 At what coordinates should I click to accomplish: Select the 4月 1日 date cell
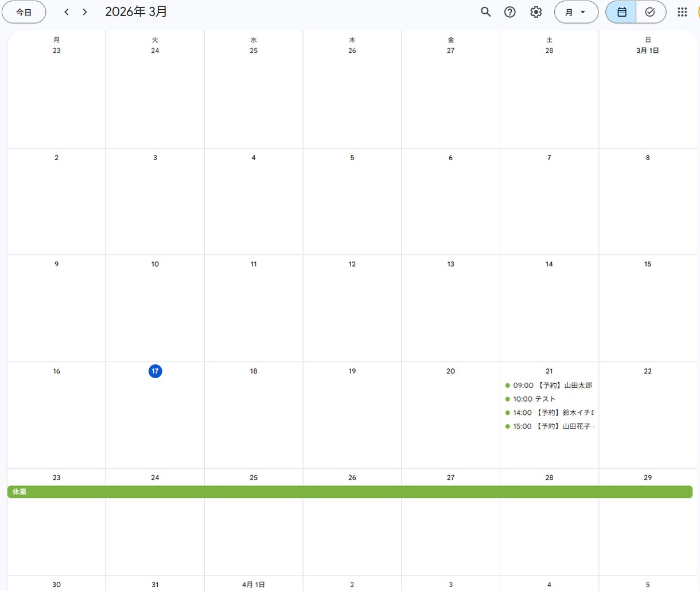tap(254, 585)
